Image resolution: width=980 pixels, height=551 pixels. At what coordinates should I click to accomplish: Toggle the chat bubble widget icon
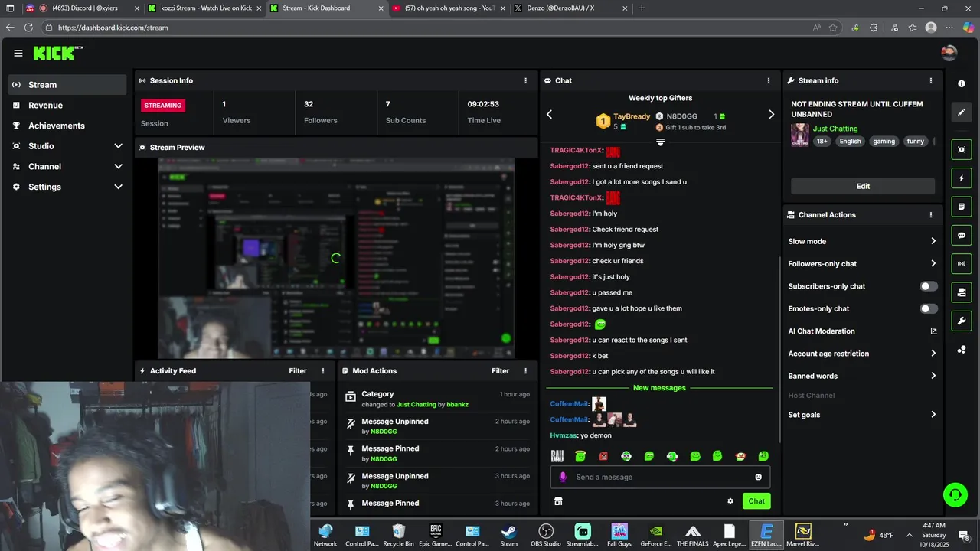coord(962,235)
